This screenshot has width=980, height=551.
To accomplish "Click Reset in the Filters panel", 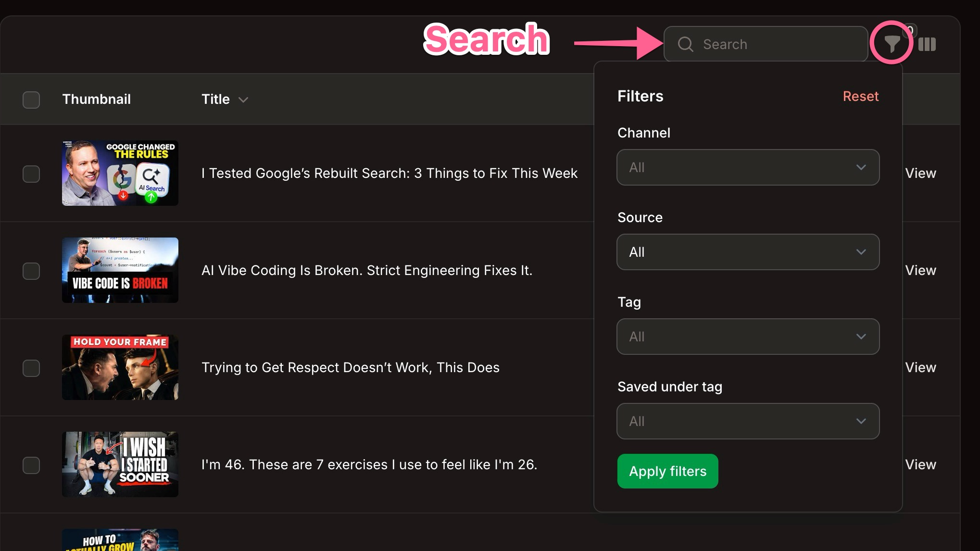I will point(861,96).
